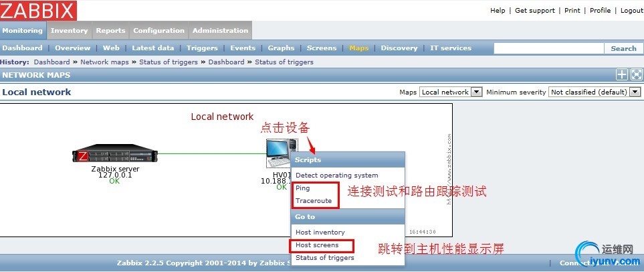Open Discovery submenu item
Image resolution: width=644 pixels, height=272 pixels.
click(399, 48)
